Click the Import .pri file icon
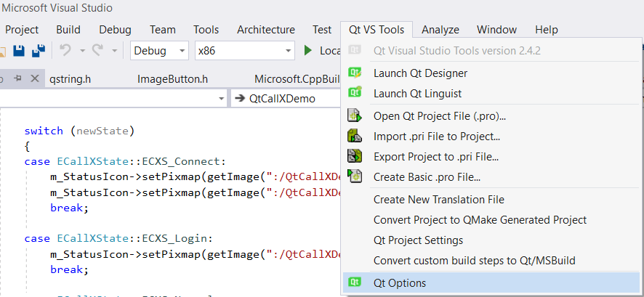The width and height of the screenshot is (644, 297). click(355, 136)
